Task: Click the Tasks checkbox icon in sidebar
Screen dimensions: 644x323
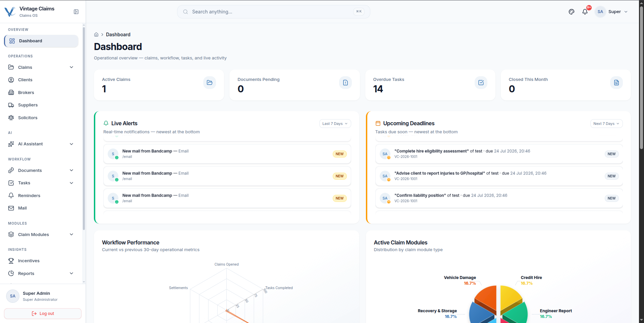Action: pyautogui.click(x=11, y=183)
